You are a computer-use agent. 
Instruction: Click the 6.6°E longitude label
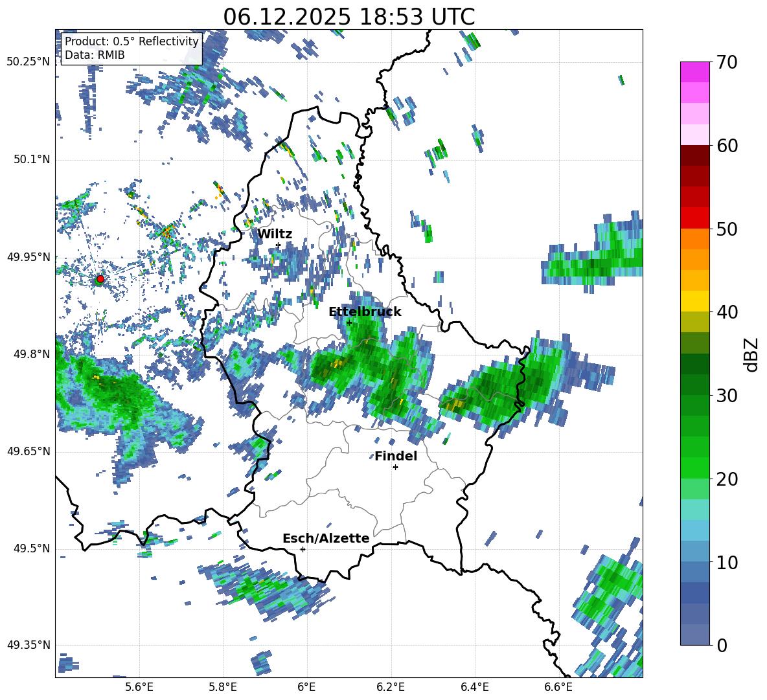(x=558, y=687)
